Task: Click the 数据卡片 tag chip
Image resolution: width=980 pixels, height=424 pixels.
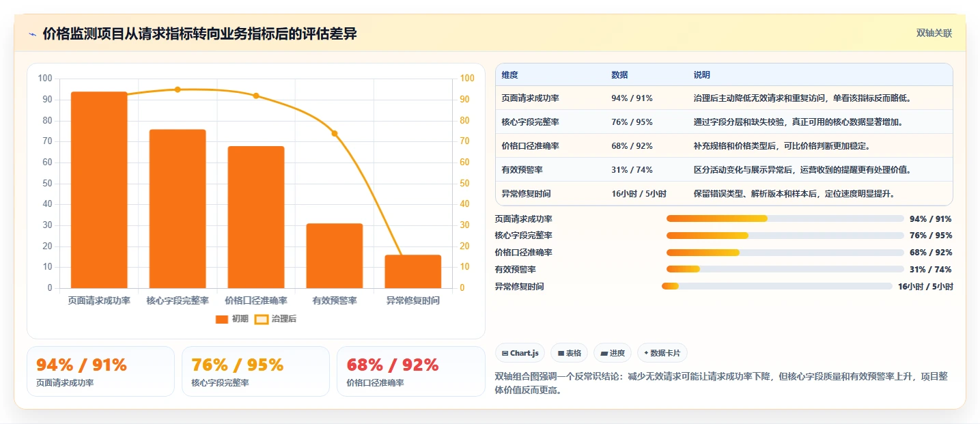Action: click(x=662, y=353)
